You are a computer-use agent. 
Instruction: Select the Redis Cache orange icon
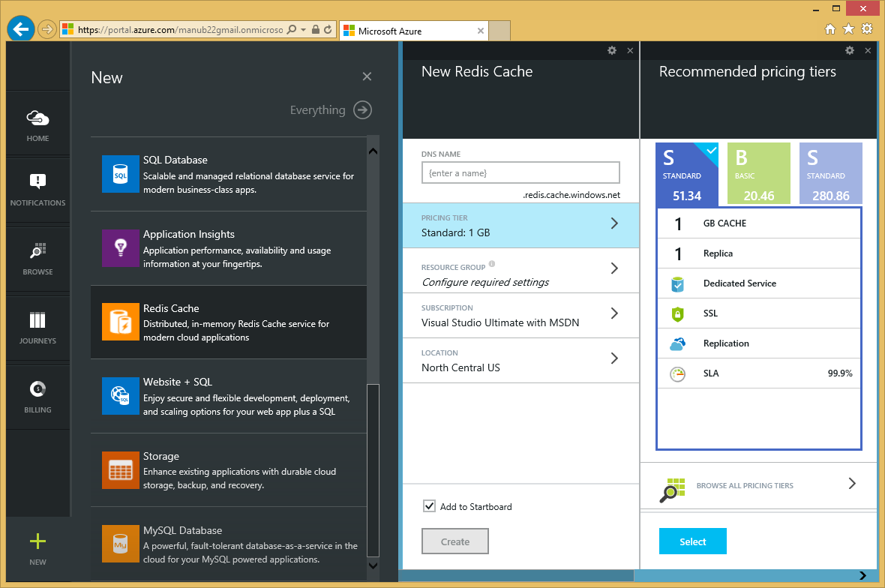pos(120,322)
